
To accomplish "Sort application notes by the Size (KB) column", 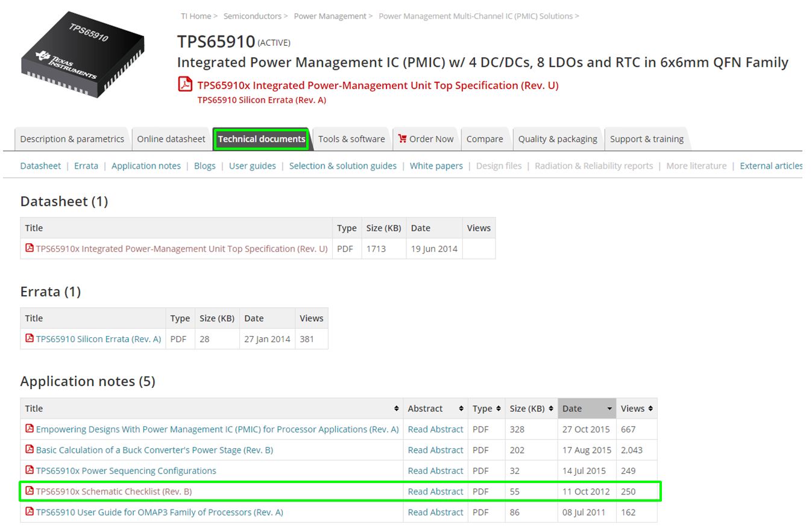I will 531,408.
